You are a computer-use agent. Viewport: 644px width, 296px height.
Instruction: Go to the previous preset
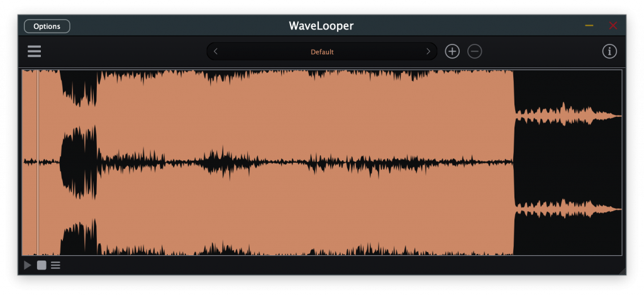pos(216,52)
